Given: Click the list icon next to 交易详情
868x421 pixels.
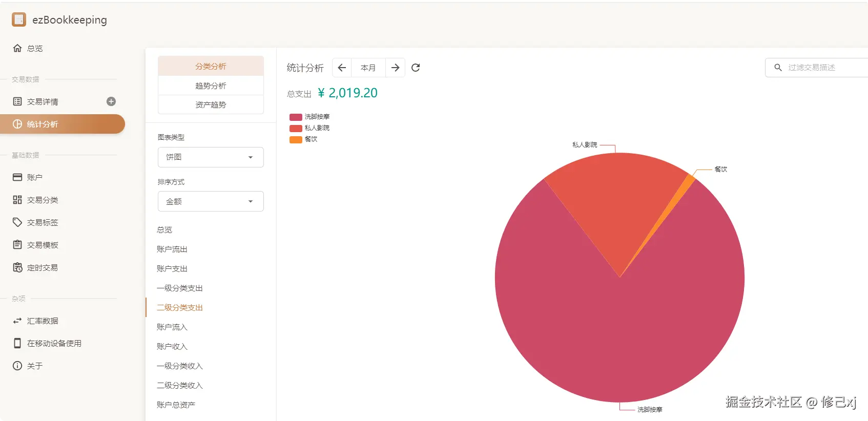Looking at the screenshot, I should (17, 101).
